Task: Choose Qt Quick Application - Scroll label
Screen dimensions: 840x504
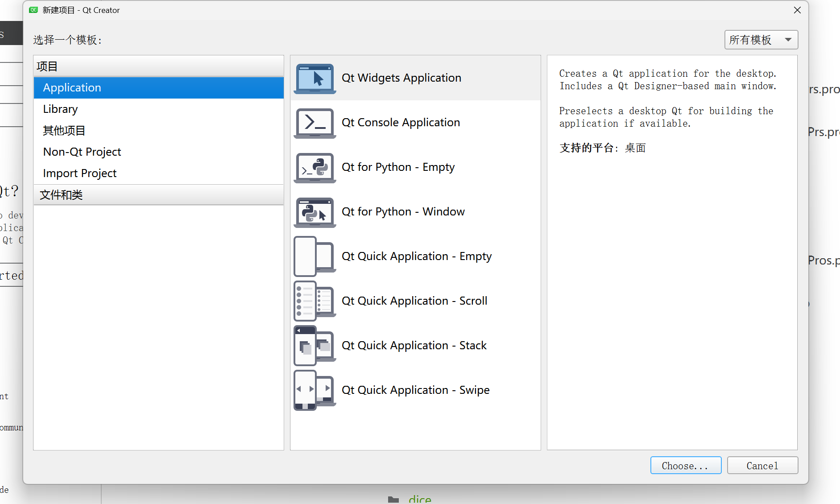Action: click(414, 301)
